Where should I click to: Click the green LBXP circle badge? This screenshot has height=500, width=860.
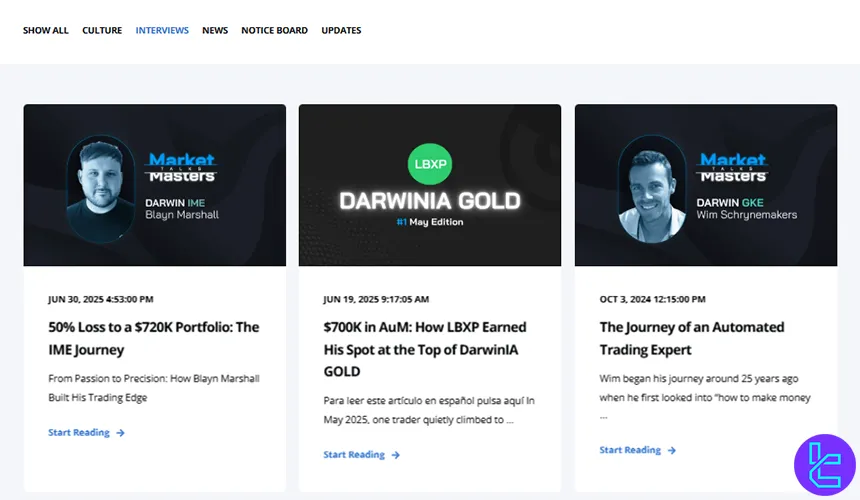click(430, 164)
